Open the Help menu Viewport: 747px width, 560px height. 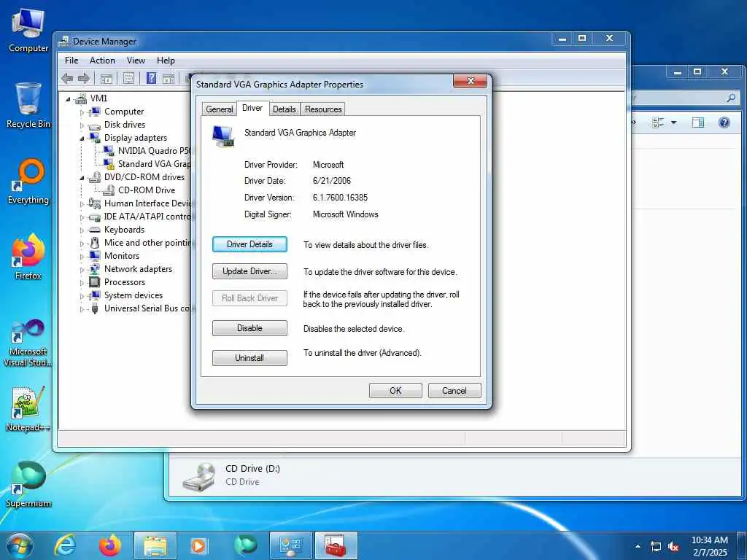click(166, 61)
